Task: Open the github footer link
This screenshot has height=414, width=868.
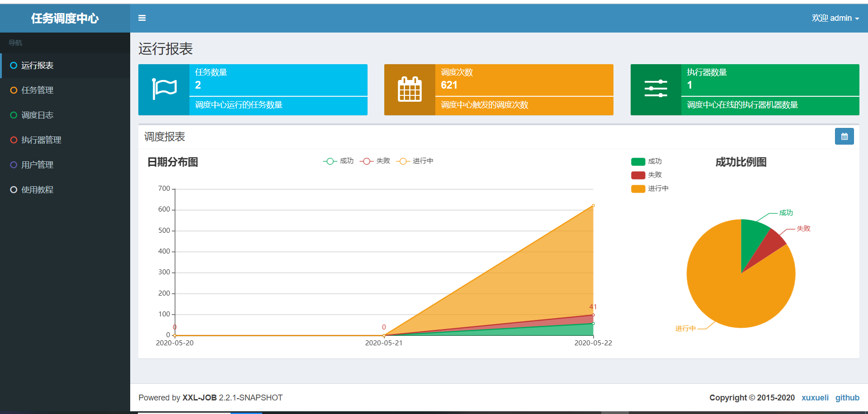Action: tap(847, 398)
